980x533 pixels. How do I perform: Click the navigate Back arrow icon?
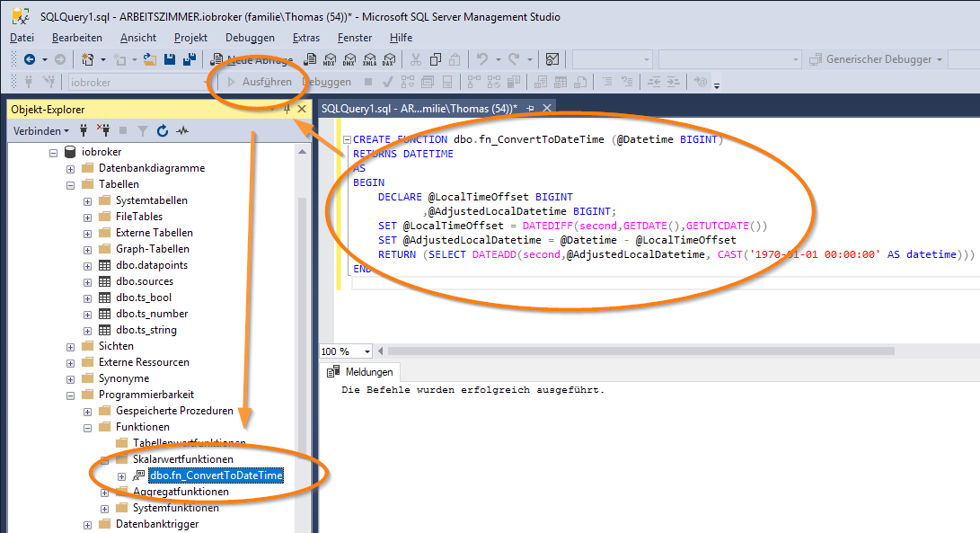point(29,59)
